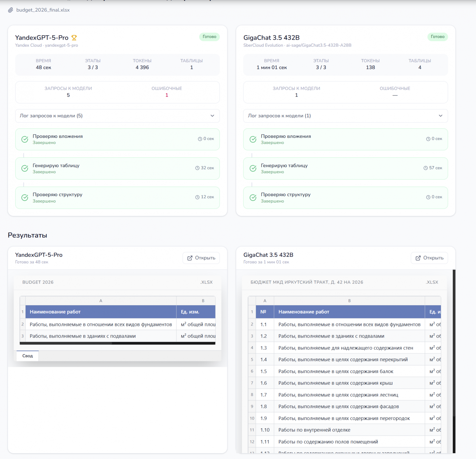Click cell 'Работы, выполняемые в целях содержания фасадов'

pyautogui.click(x=349, y=407)
